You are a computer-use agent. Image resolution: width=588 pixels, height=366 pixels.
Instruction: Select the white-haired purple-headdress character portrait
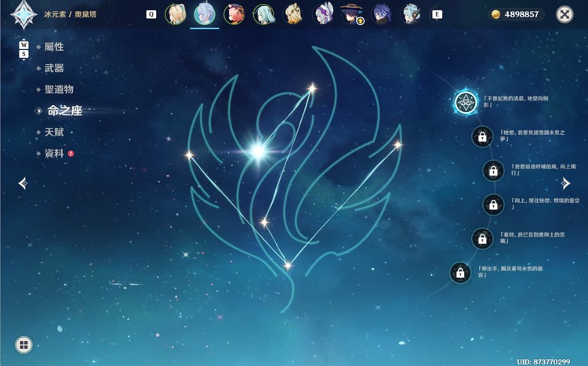[x=323, y=14]
